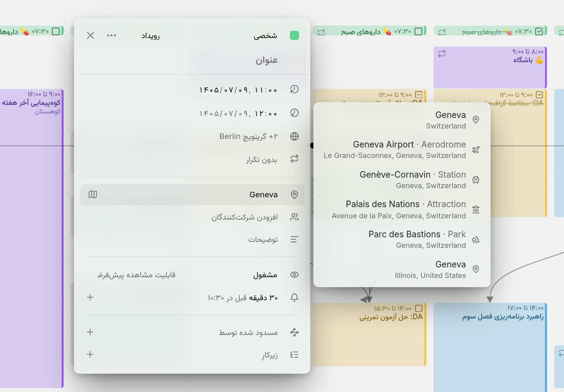Click the repeat arrows icon in popup
564x392 pixels.
point(294,159)
